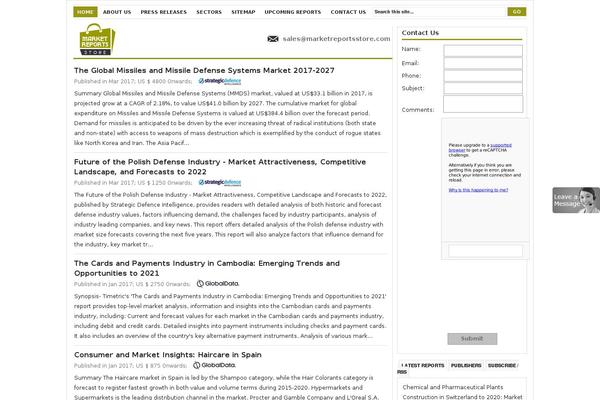Viewport: 600px width, 400px height.
Task: Open the About Us page
Action: (x=117, y=12)
